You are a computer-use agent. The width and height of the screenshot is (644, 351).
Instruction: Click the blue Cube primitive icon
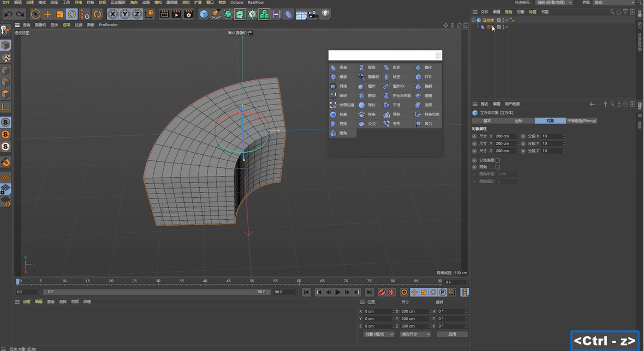click(204, 14)
